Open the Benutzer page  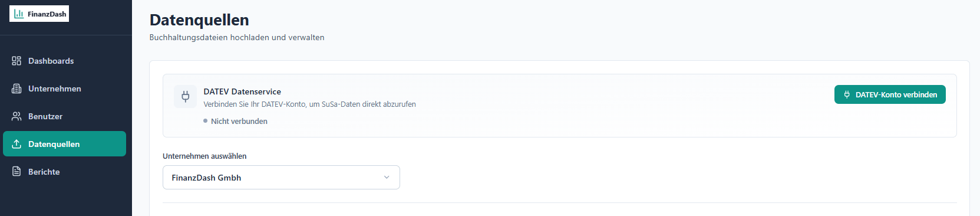tap(64, 116)
